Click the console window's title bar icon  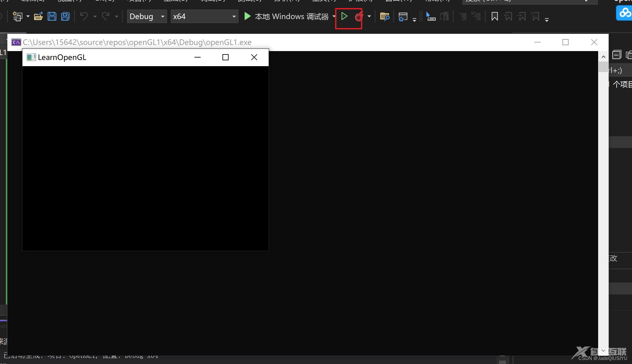(16, 42)
